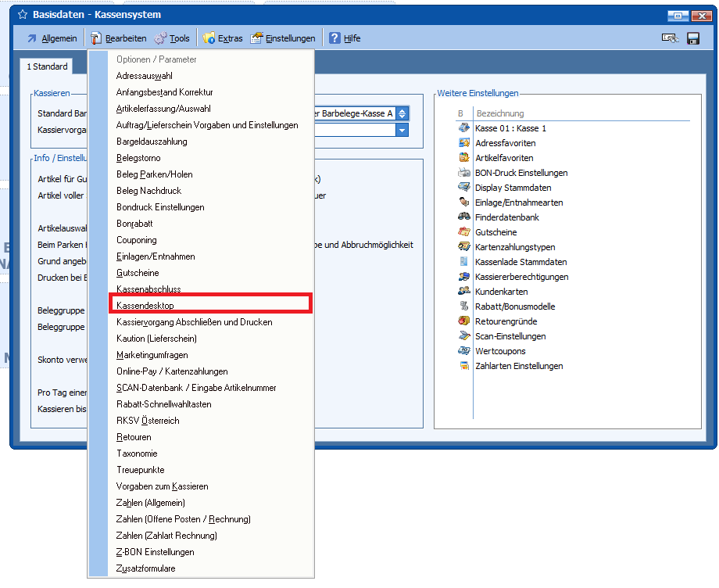The height and width of the screenshot is (588, 719).
Task: Select Scan-Einstellungen in the settings list
Action: click(x=510, y=336)
